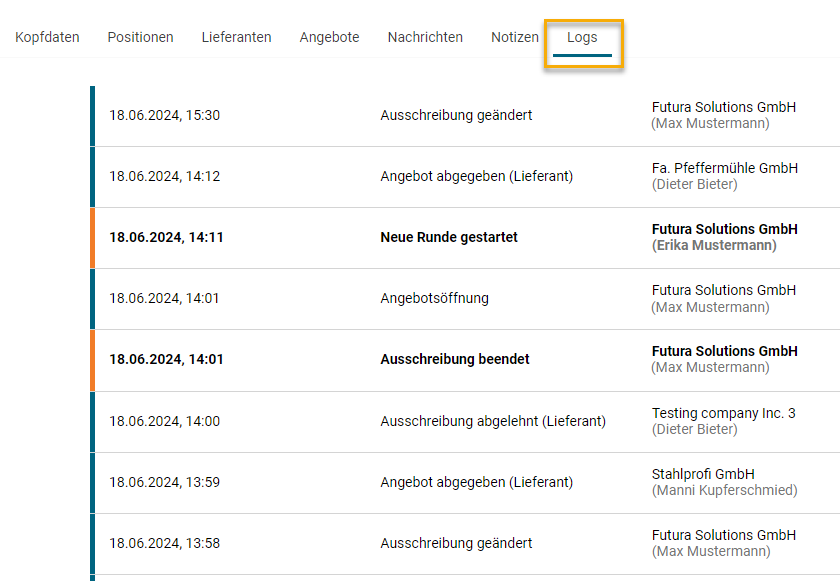Open the Nachrichten tab
The image size is (840, 581).
point(425,37)
